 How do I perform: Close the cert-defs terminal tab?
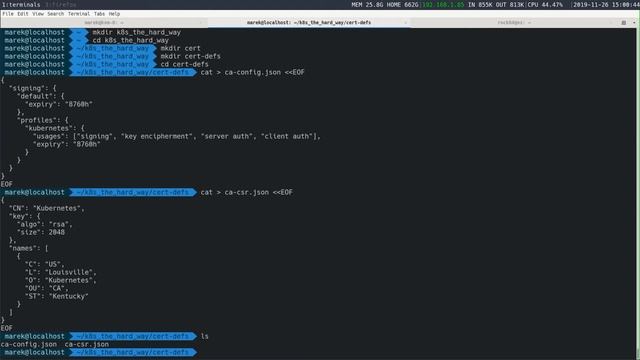[405, 22]
